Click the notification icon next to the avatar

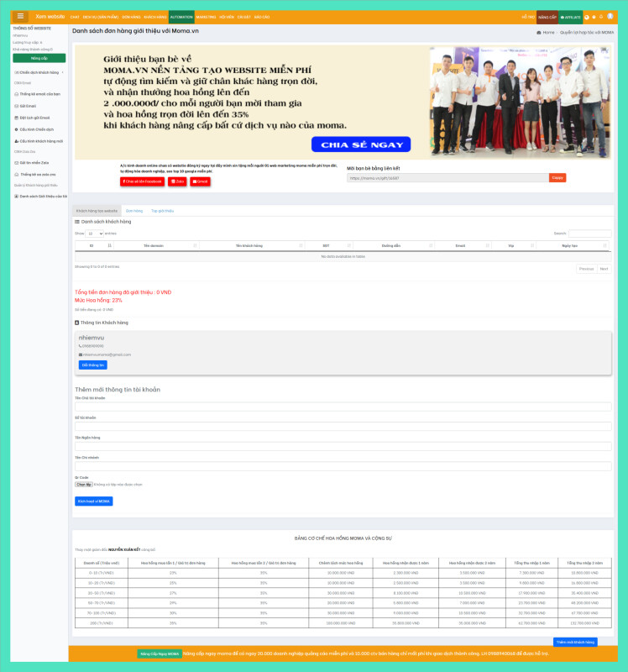tap(601, 17)
